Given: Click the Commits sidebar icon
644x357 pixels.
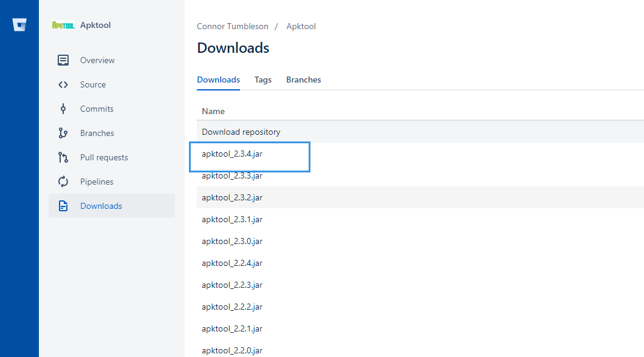Looking at the screenshot, I should [63, 109].
